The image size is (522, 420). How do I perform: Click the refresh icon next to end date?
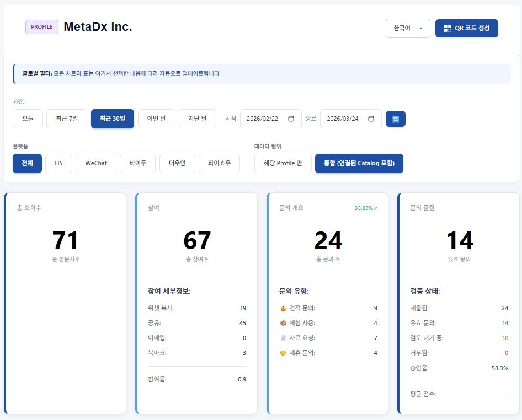pyautogui.click(x=395, y=119)
